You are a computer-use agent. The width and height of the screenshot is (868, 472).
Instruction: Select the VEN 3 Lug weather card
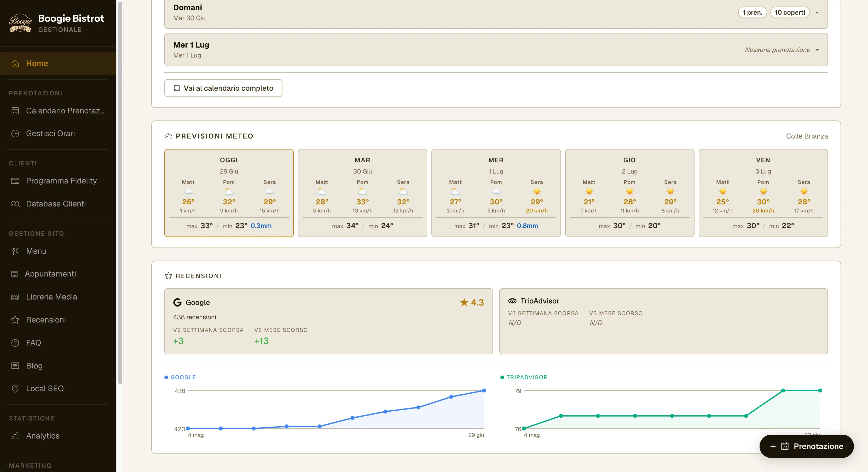click(763, 193)
